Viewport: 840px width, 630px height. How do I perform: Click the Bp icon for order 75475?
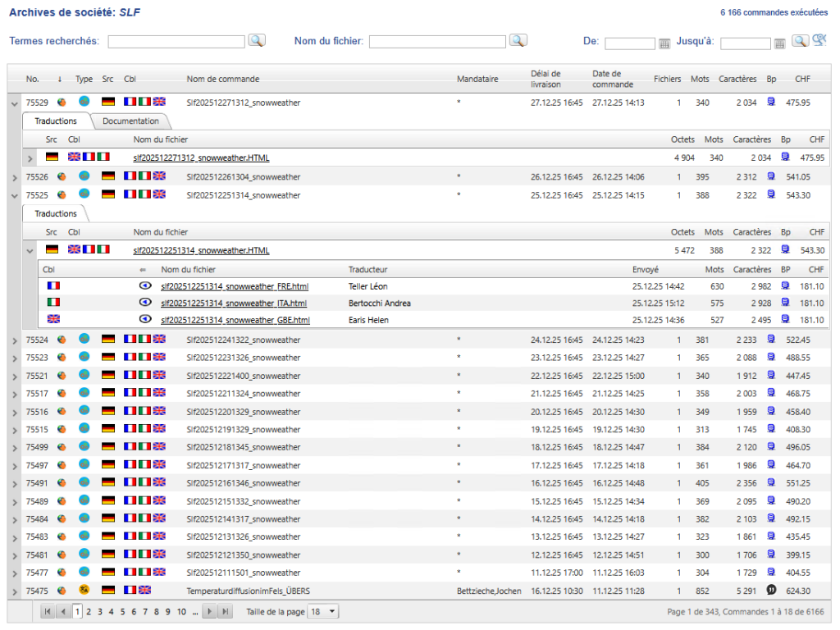click(x=771, y=590)
